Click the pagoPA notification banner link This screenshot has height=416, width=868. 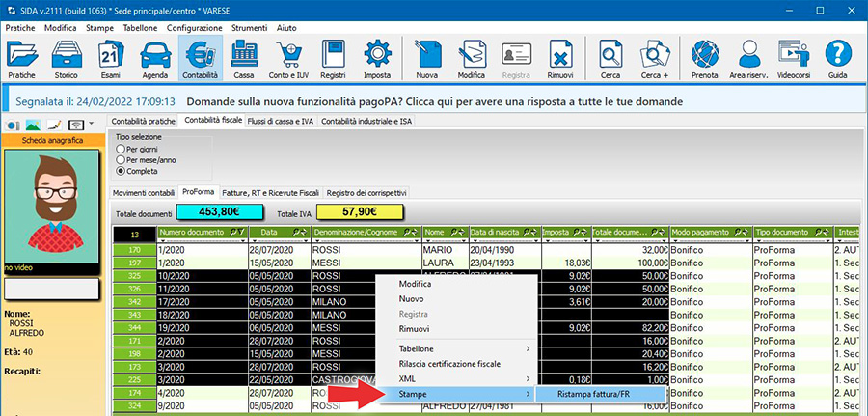coord(434,101)
